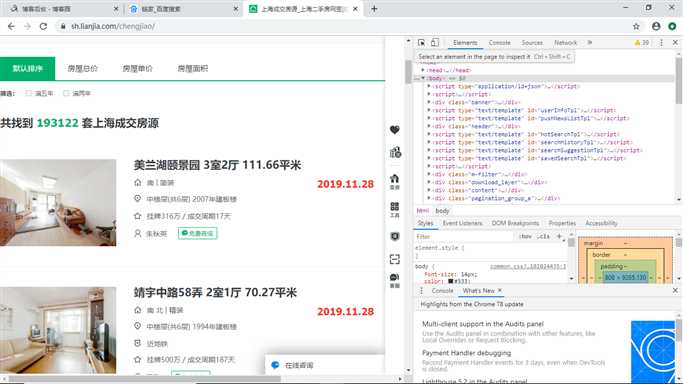This screenshot has height=384, width=683.
Task: Expand the div class m-filter node
Action: [x=429, y=174]
